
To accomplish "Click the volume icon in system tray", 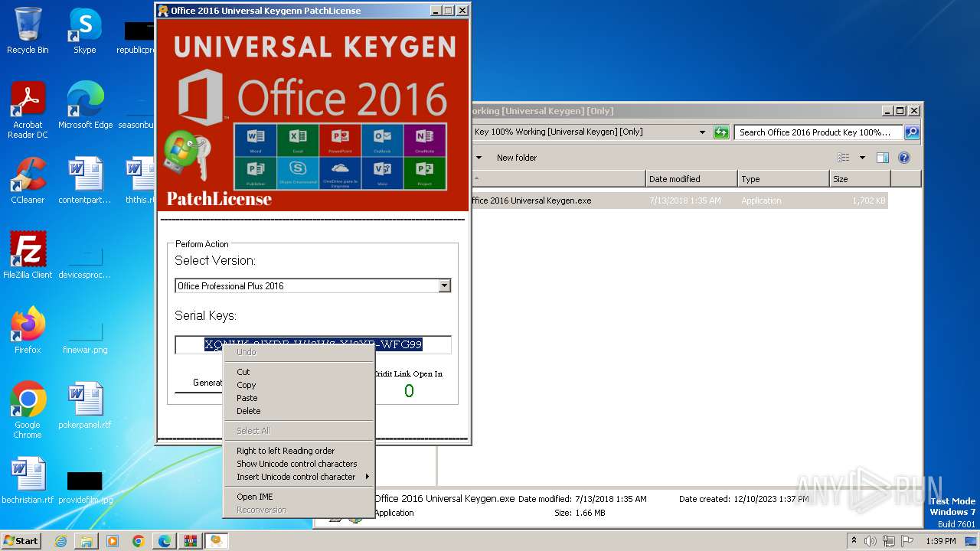I will click(x=871, y=541).
